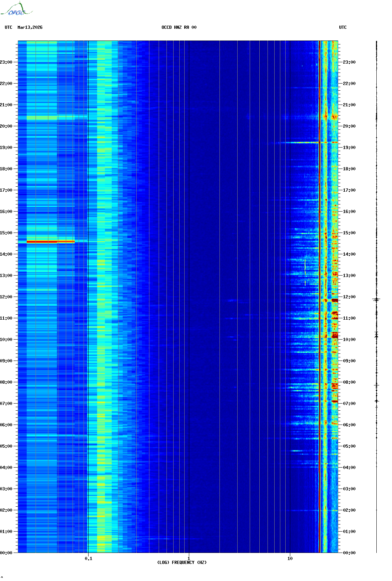The image size is (392, 581).
Task: Click the right-axis 12:00 time label
Action: 349,297
